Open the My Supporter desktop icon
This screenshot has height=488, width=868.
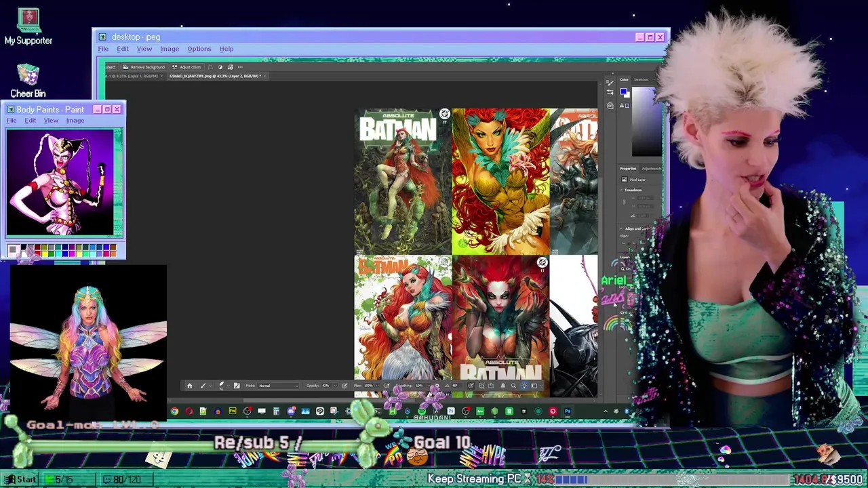[x=28, y=27]
